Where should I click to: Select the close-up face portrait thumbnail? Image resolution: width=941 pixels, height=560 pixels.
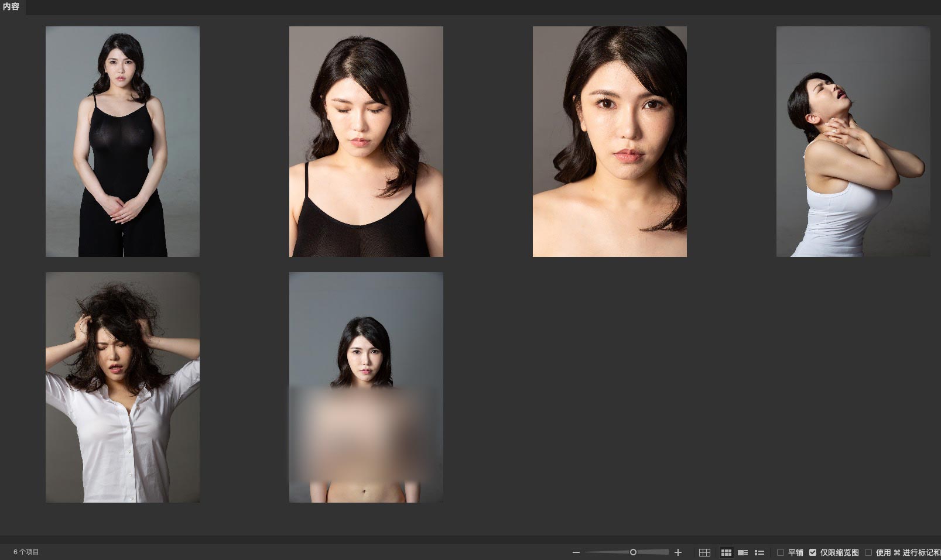pyautogui.click(x=610, y=141)
